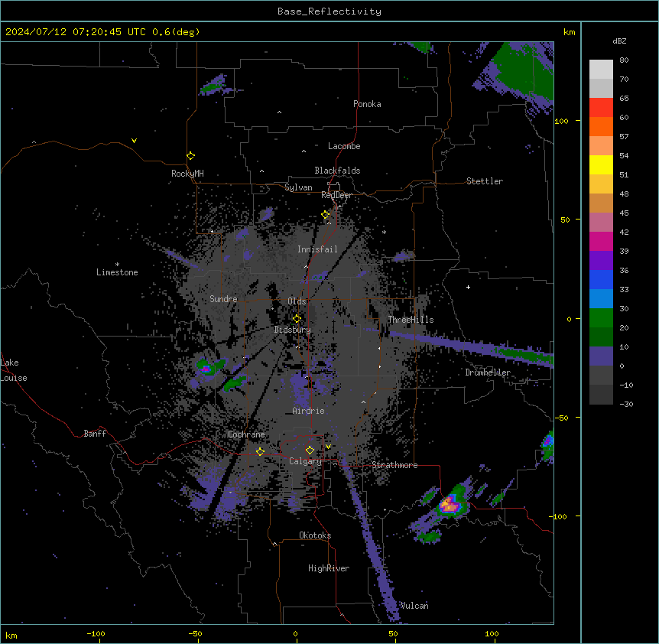Click the lightest gray swatch between 80 and 70
This screenshot has height=644, width=659.
[x=601, y=70]
